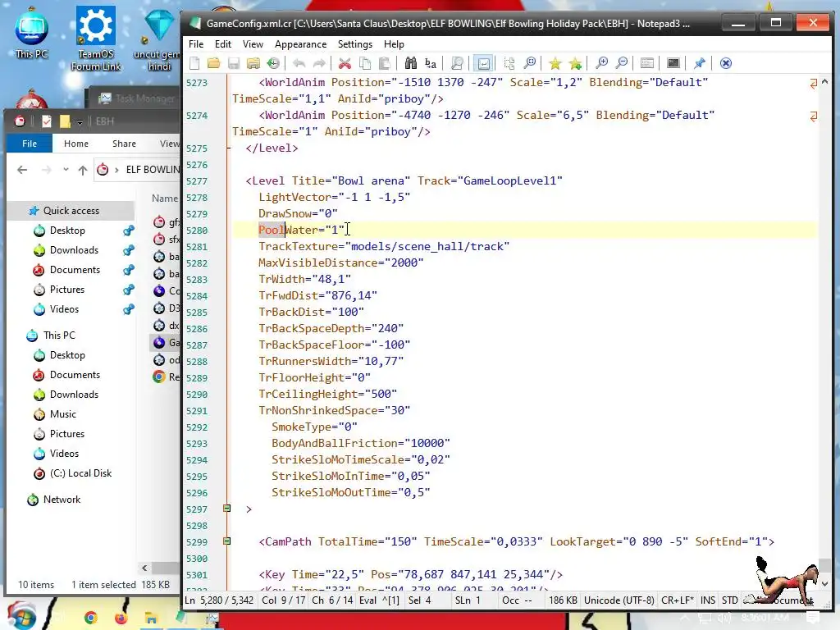
Task: Click Explorer Up arrow button
Action: [83, 171]
